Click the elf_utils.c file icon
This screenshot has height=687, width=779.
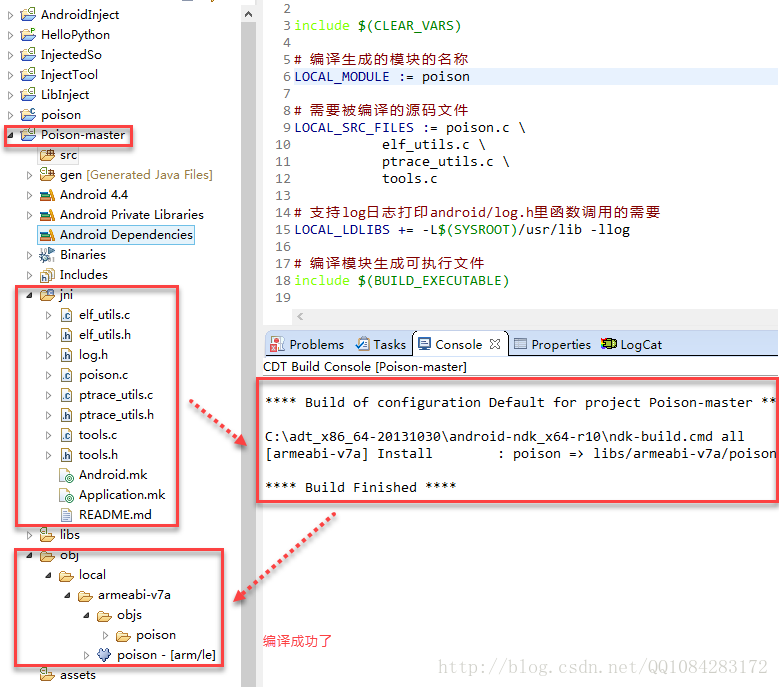[x=67, y=315]
